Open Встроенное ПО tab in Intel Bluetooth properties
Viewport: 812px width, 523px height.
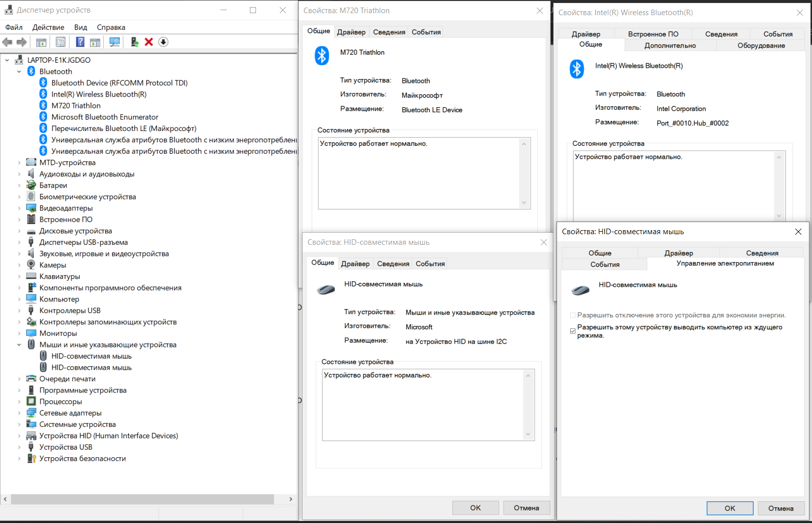[653, 34]
